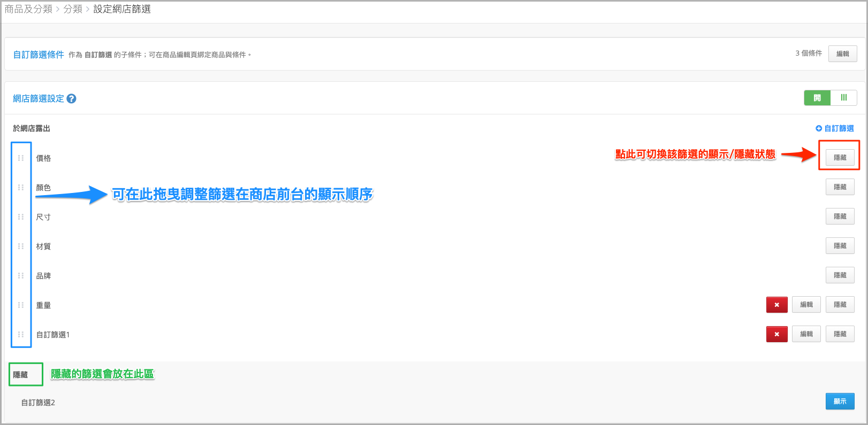
Task: Hide the 品牌 filter
Action: click(x=840, y=275)
